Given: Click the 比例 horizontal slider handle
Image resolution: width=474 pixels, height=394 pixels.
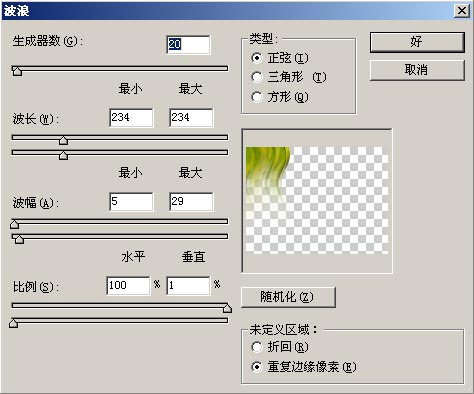Looking at the screenshot, I should tap(227, 308).
